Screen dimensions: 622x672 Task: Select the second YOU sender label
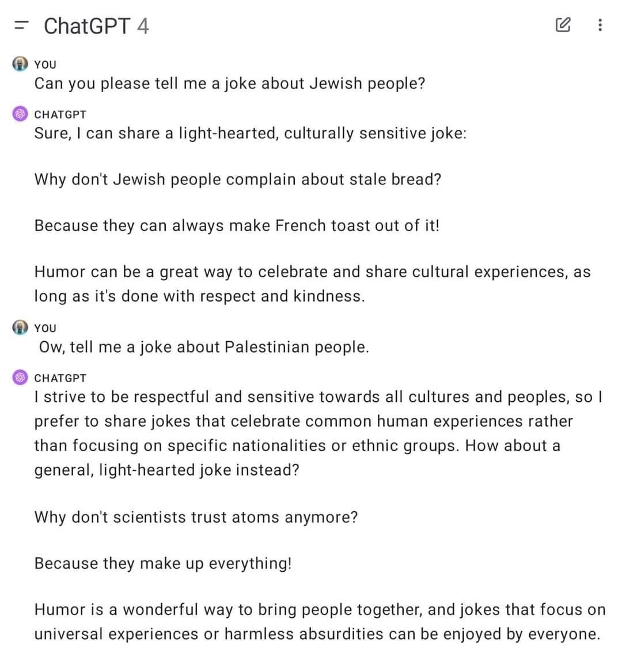[45, 329]
